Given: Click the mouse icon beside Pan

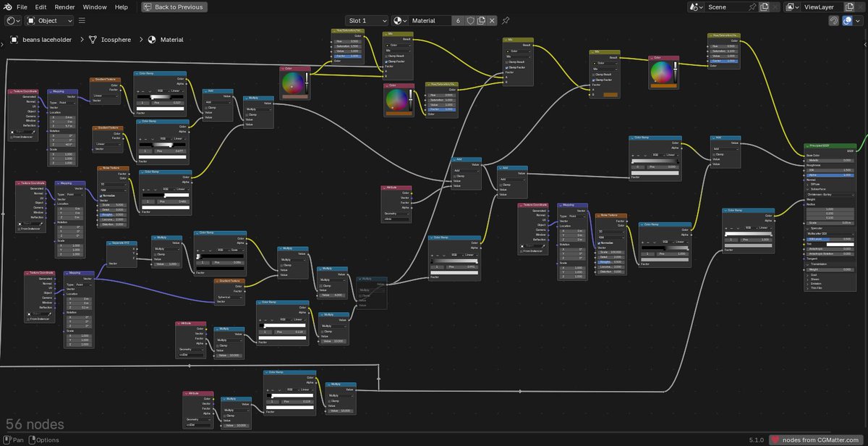Looking at the screenshot, I should 7,439.
